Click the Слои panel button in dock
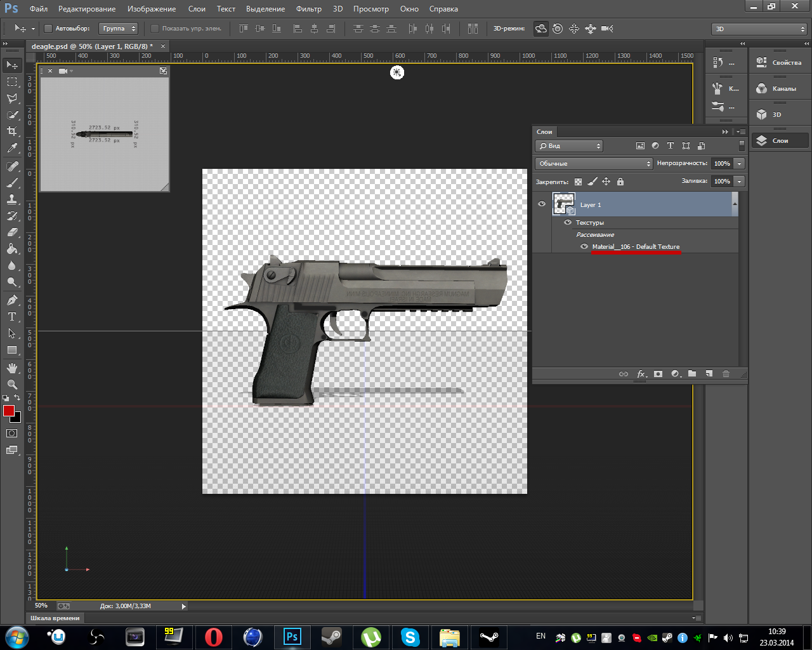Image resolution: width=812 pixels, height=650 pixels. coord(780,140)
